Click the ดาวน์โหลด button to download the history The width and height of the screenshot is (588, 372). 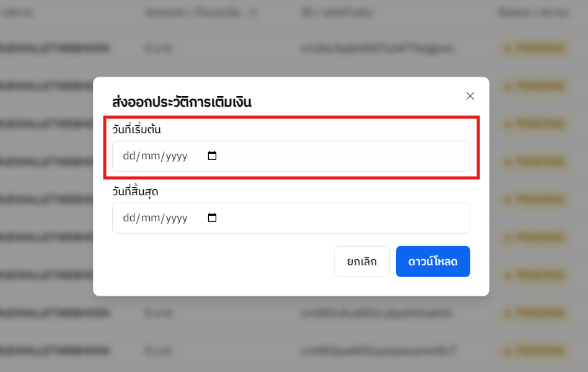pyautogui.click(x=432, y=261)
